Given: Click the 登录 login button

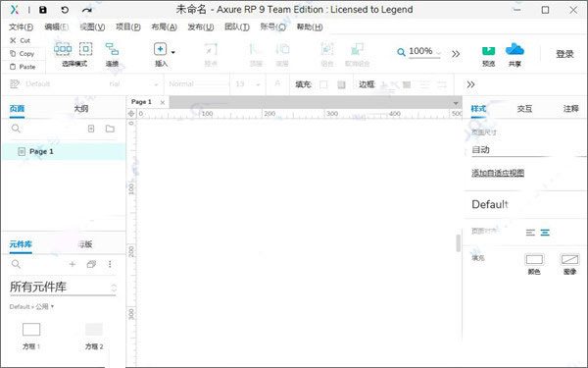Looking at the screenshot, I should pyautogui.click(x=564, y=54).
